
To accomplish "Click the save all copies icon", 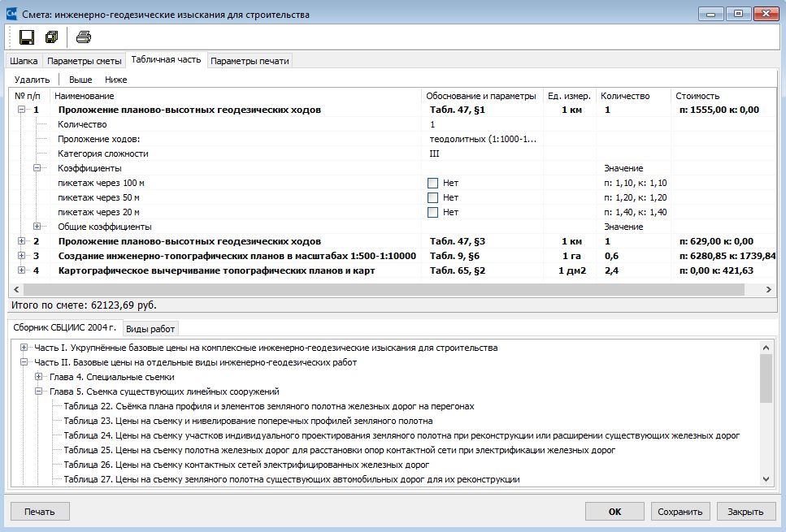I will (52, 37).
